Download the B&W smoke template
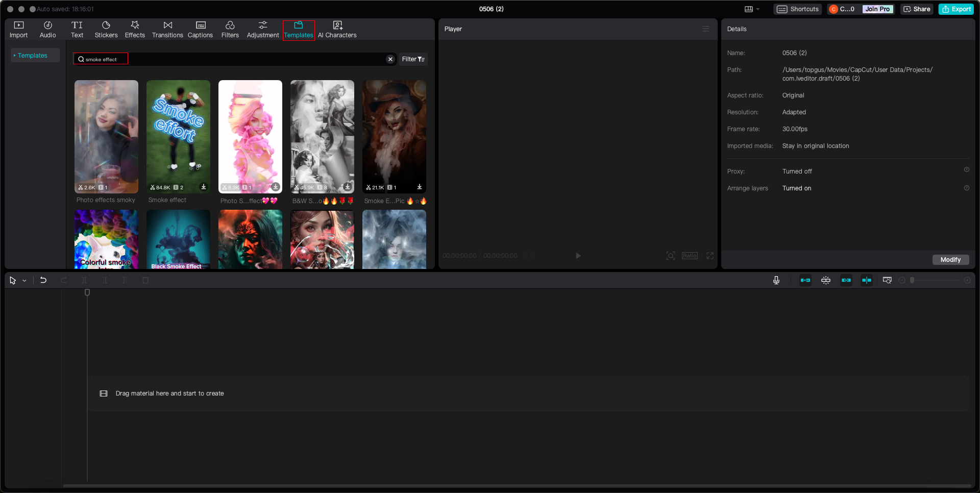Screen dimensions: 980x493 coord(348,187)
